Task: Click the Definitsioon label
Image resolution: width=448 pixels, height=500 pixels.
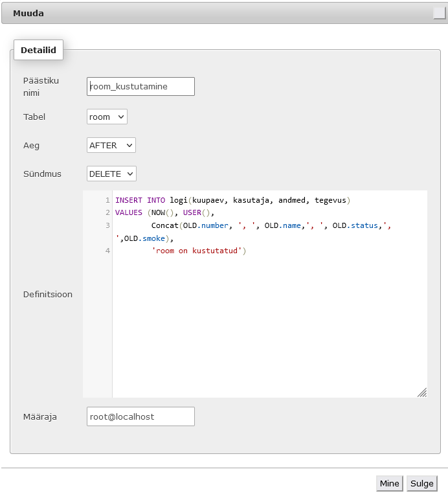Action: (48, 294)
